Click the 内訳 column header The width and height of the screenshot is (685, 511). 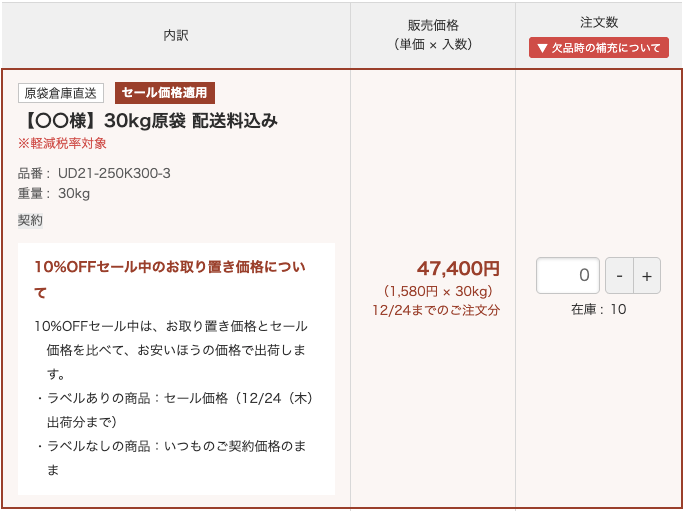[176, 35]
